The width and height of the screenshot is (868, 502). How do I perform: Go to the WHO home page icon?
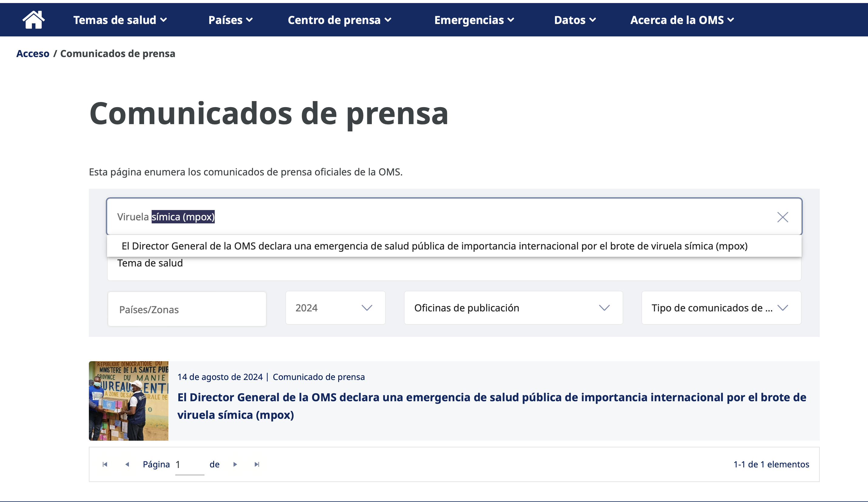pos(33,20)
